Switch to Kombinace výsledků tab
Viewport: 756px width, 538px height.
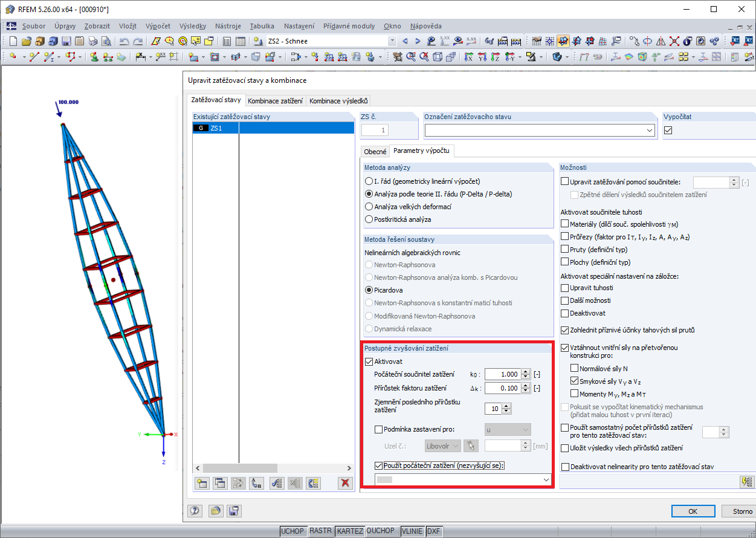(x=338, y=101)
